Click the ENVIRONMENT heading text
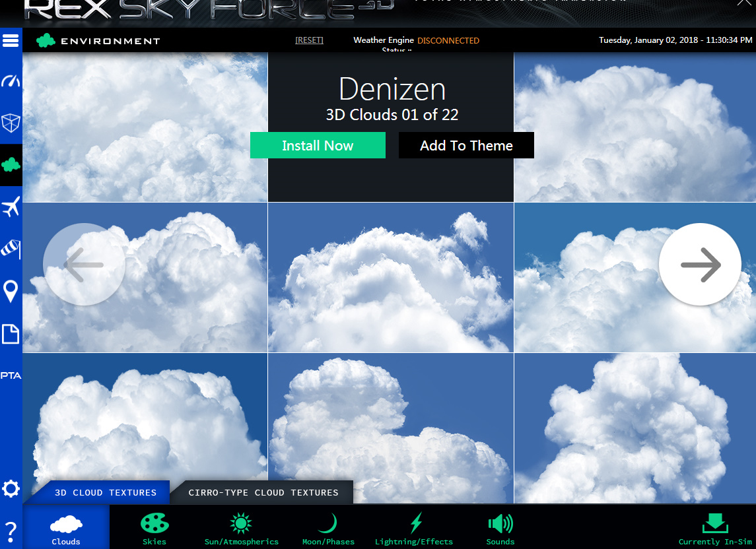 point(110,41)
